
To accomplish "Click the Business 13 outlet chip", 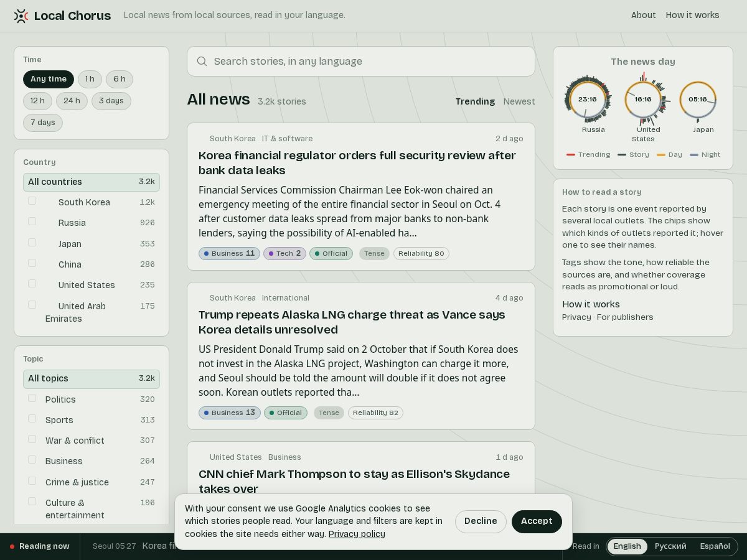I will (x=229, y=413).
